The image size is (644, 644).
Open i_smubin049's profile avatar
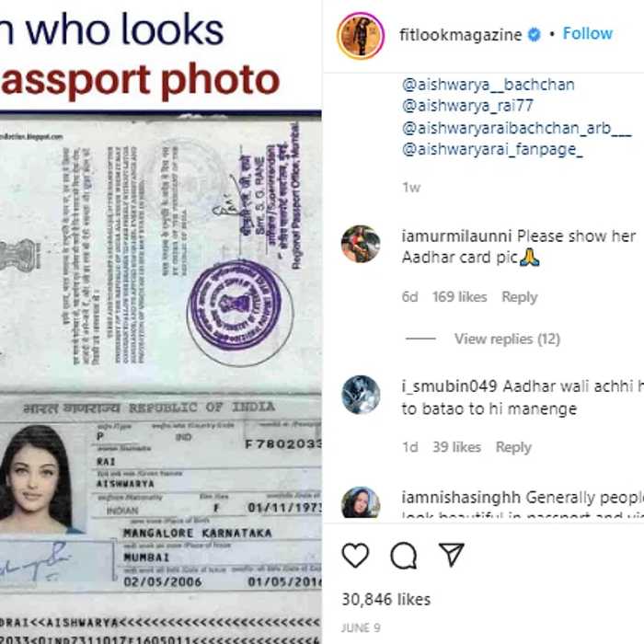(x=361, y=395)
